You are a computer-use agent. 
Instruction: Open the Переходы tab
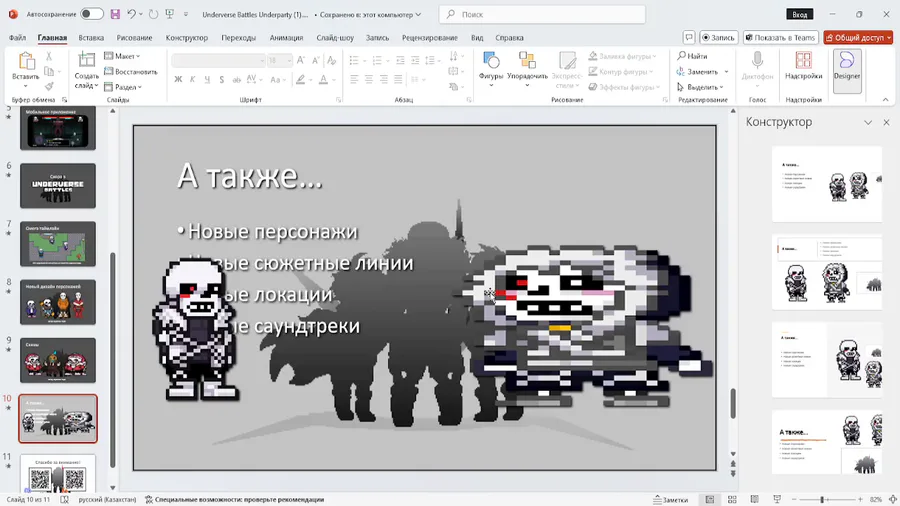coord(239,37)
